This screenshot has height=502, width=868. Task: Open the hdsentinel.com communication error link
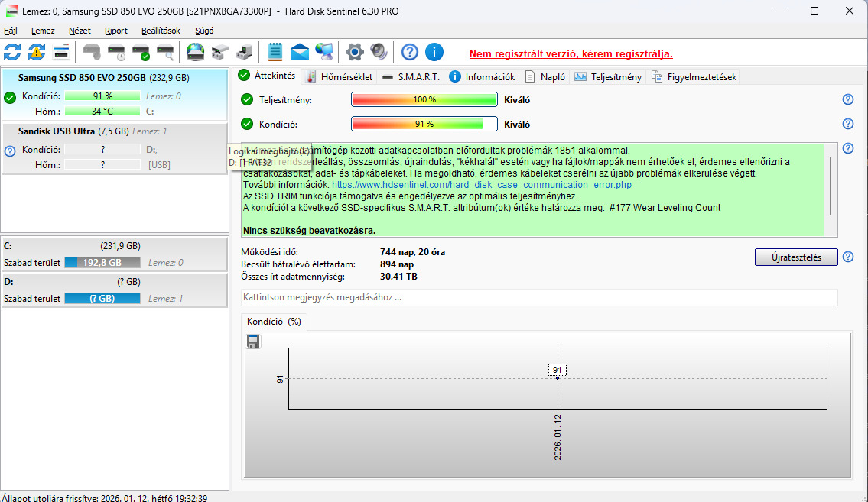click(x=482, y=185)
